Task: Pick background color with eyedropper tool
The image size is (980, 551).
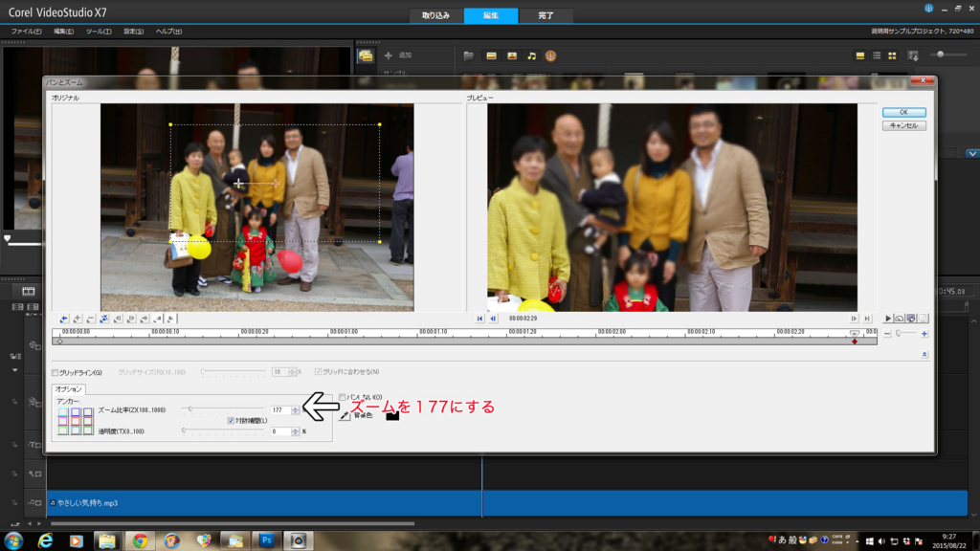Action: [345, 415]
